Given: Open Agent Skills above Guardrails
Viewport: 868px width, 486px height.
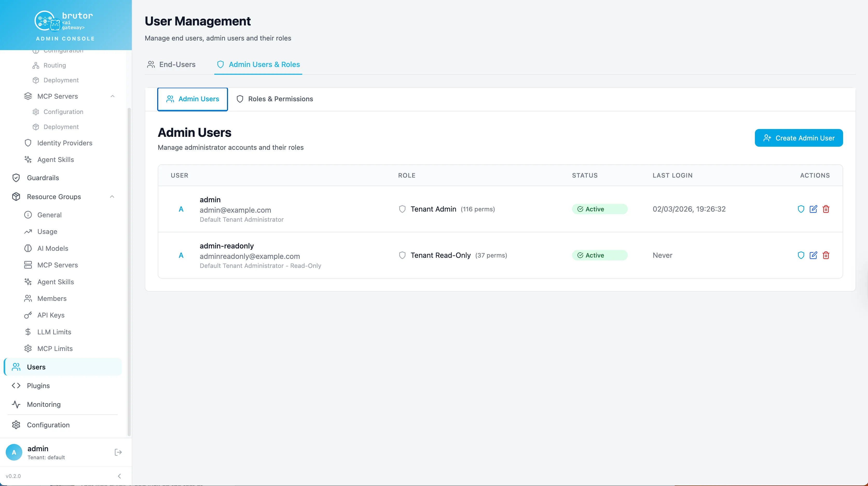Looking at the screenshot, I should coord(49,160).
